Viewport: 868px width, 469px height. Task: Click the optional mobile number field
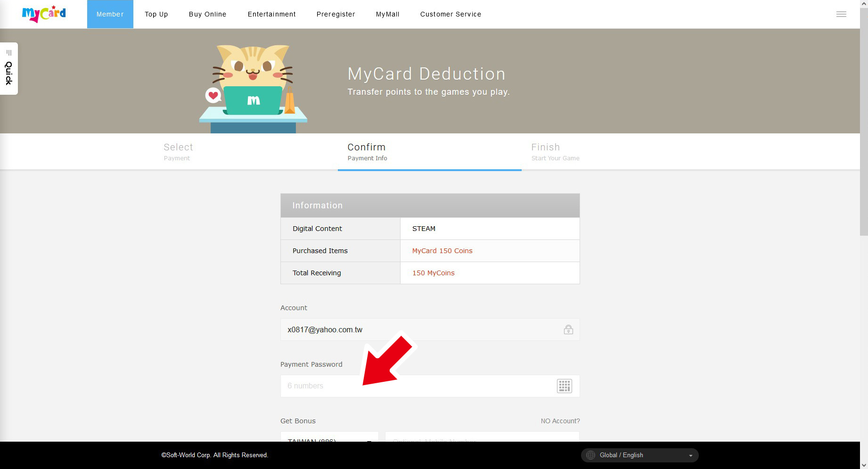[482, 437]
